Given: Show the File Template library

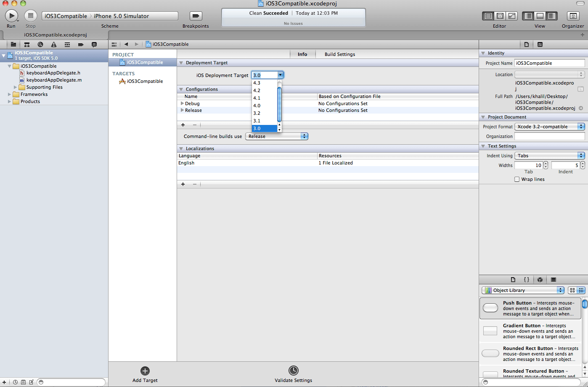Looking at the screenshot, I should (513, 279).
